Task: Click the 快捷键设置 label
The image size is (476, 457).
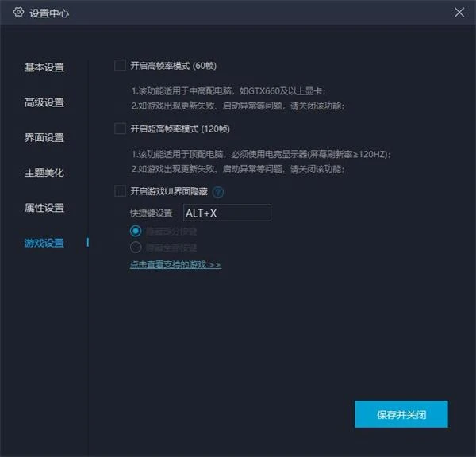Action: click(152, 213)
